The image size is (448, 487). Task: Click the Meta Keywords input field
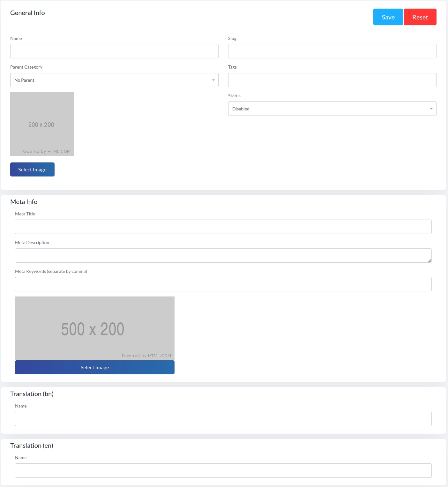coord(223,284)
